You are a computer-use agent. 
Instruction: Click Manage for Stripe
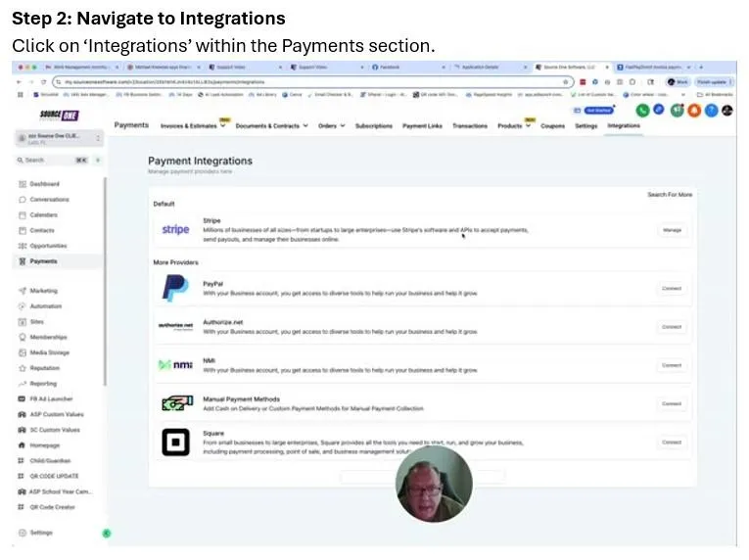[x=672, y=230]
